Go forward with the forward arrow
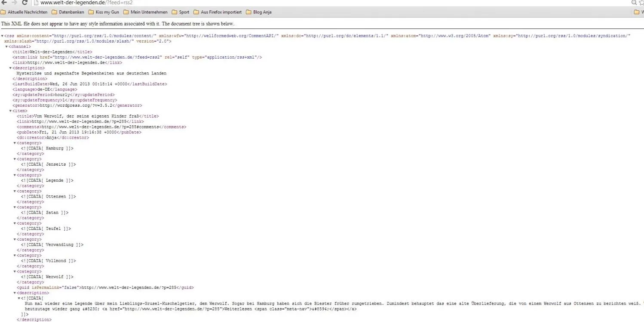644x322 pixels. pyautogui.click(x=14, y=3)
